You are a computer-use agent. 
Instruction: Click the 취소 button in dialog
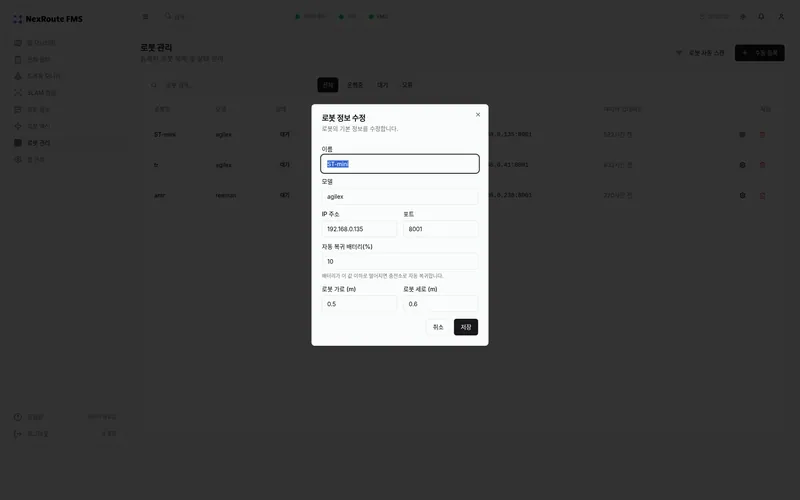(x=438, y=327)
